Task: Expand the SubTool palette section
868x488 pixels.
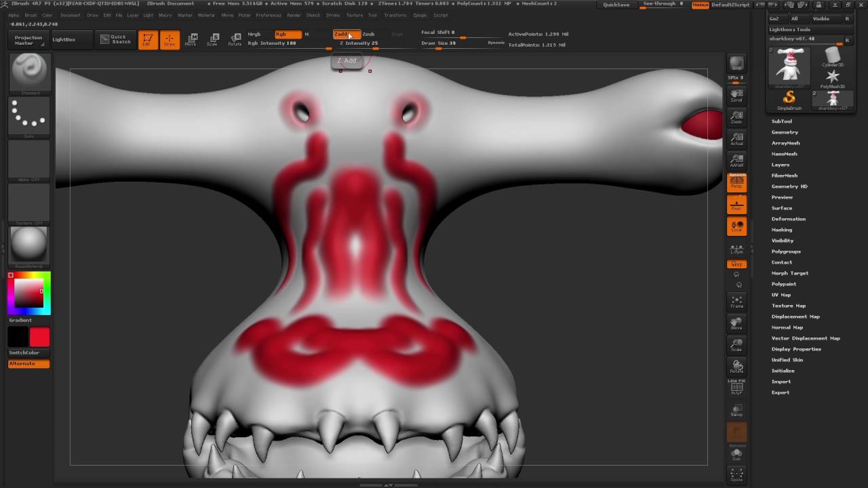Action: pos(782,121)
